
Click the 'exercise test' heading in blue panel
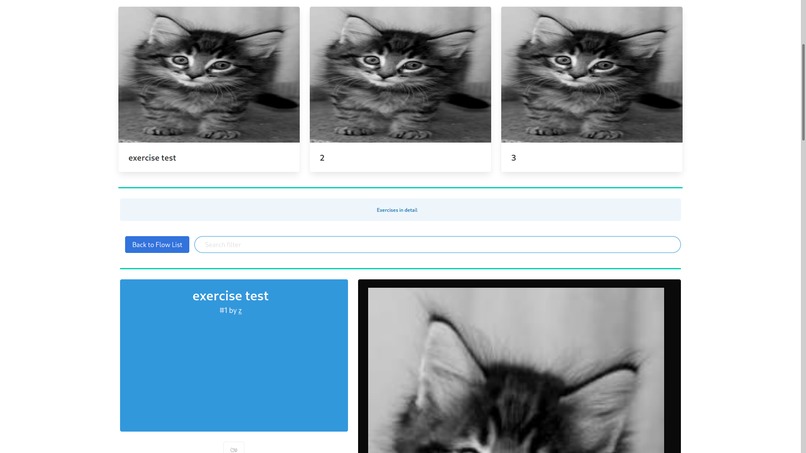point(230,296)
